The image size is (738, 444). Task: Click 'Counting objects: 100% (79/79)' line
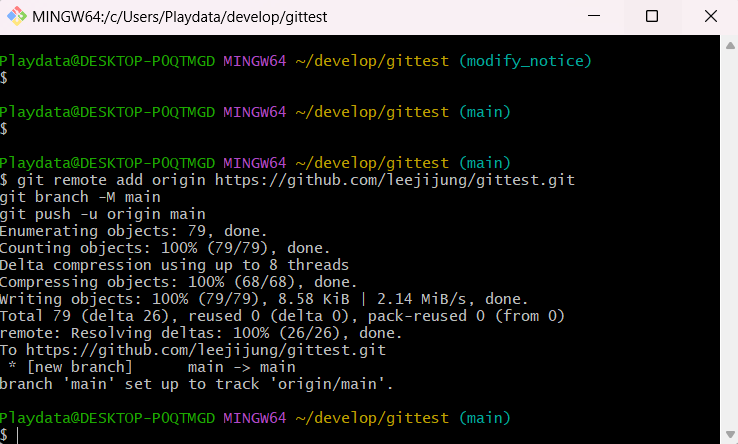pyautogui.click(x=165, y=248)
